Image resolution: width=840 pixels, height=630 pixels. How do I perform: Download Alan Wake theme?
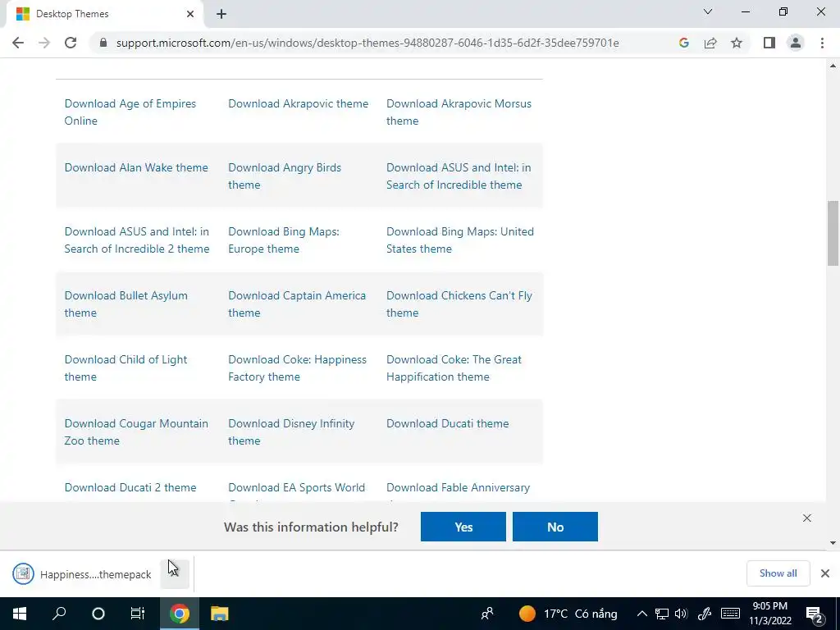(136, 167)
